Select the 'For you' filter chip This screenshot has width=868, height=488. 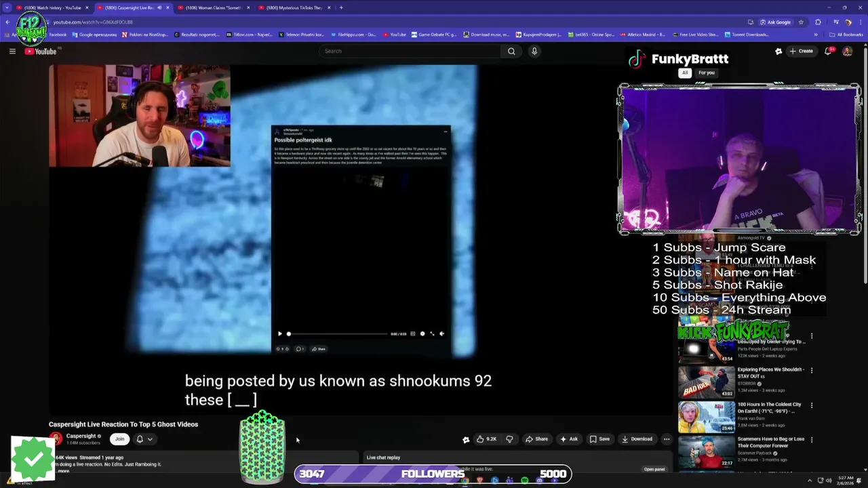click(x=707, y=73)
